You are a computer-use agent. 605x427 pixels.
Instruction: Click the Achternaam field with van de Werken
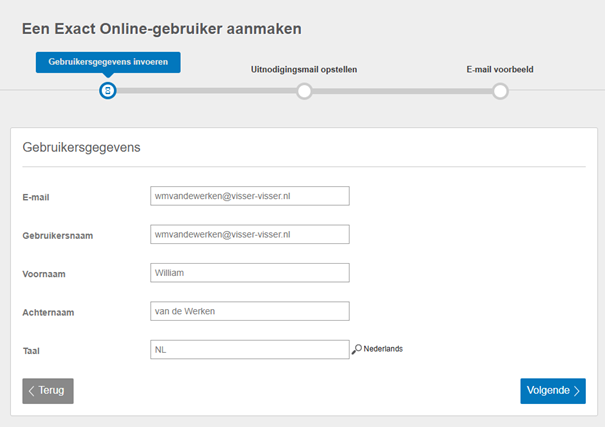click(x=250, y=311)
